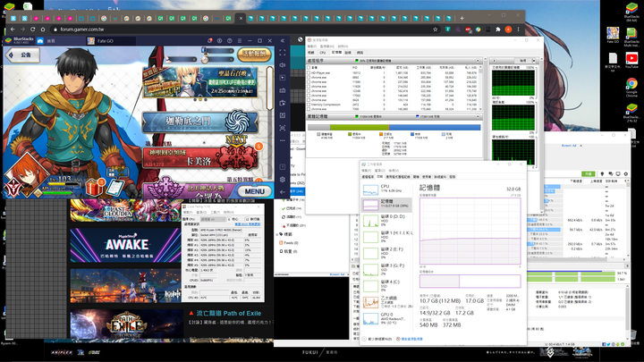Click the Last Cloudia banner on forum page
Screen dimensions: 644x362
pos(126,211)
